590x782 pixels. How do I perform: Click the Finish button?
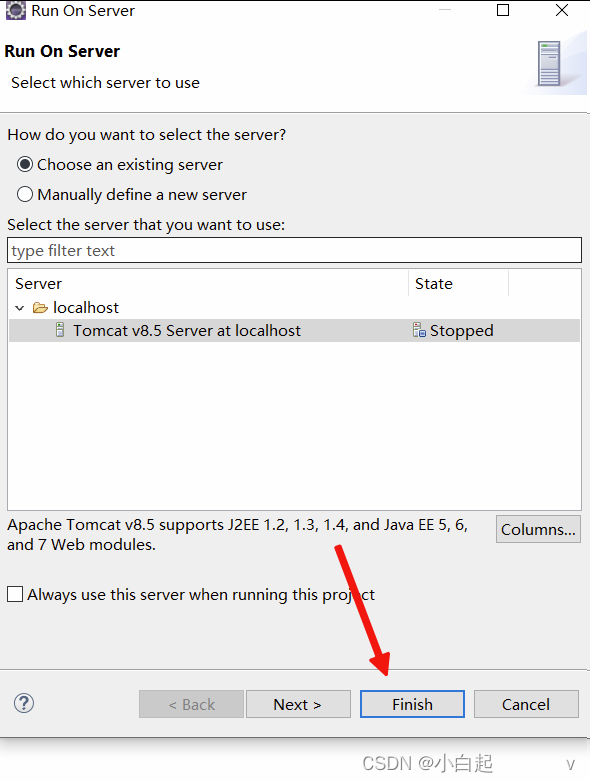point(412,704)
